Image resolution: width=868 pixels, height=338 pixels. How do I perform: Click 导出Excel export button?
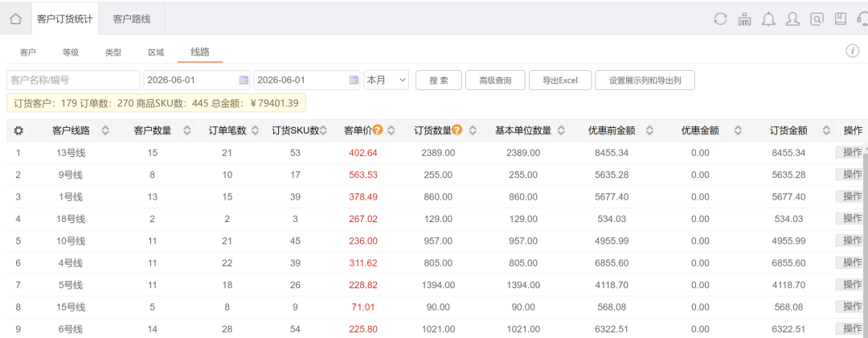coord(560,80)
